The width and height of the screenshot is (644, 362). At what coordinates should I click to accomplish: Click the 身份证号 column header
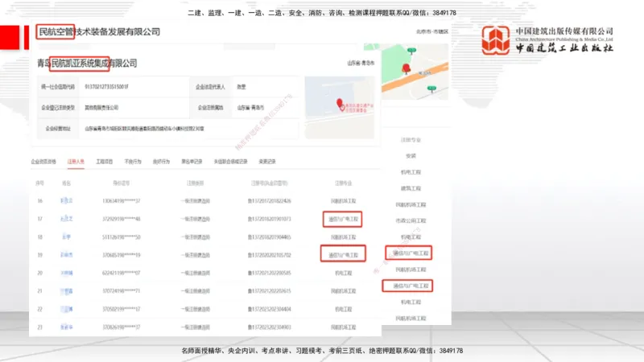pyautogui.click(x=122, y=183)
